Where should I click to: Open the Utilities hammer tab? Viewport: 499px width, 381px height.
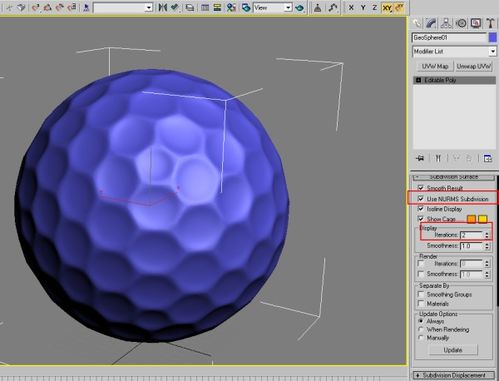pos(490,23)
